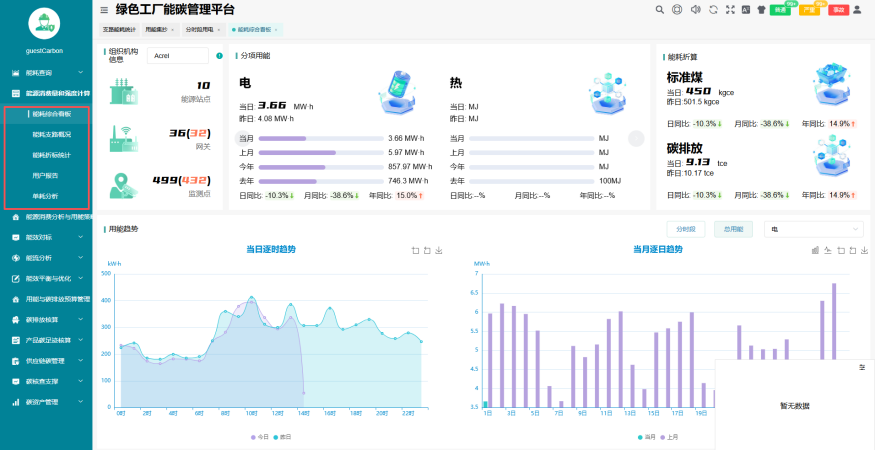
Task: Toggle 今日 series in chart legend
Action: point(259,437)
